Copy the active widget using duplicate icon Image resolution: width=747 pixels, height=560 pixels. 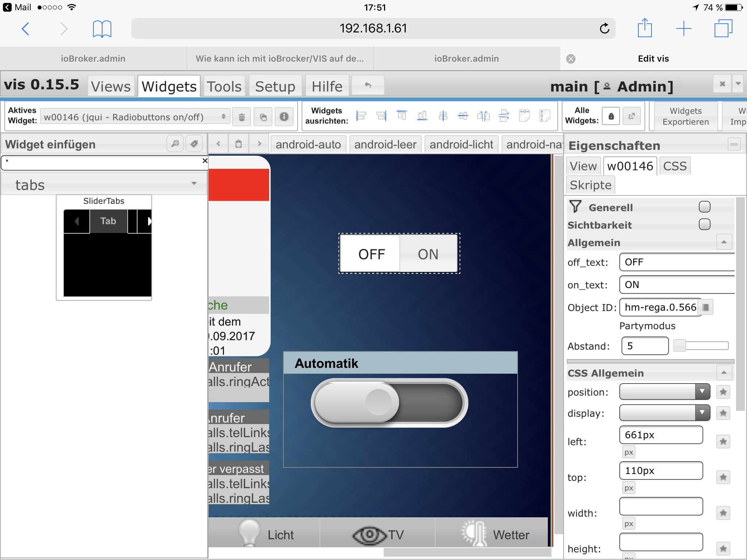pyautogui.click(x=263, y=117)
